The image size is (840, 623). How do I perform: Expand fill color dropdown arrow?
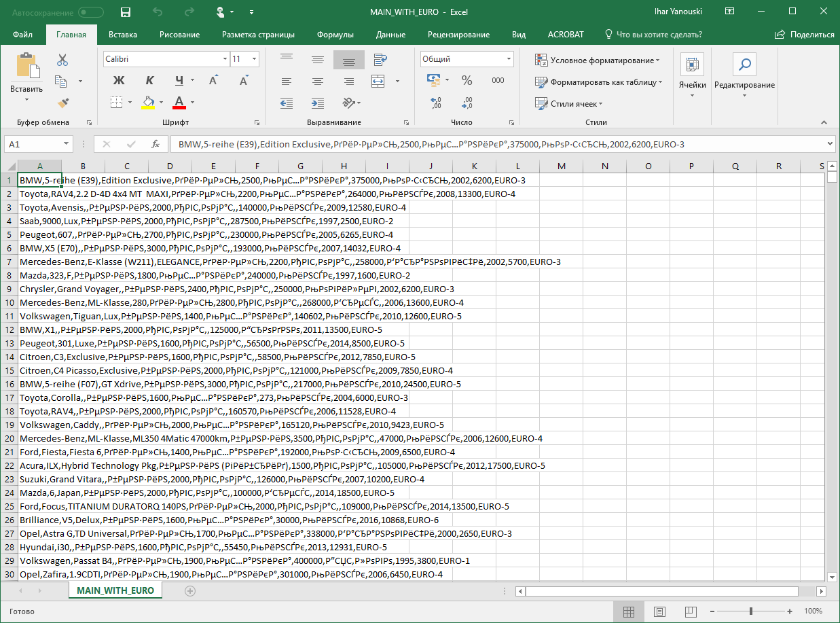tap(161, 103)
